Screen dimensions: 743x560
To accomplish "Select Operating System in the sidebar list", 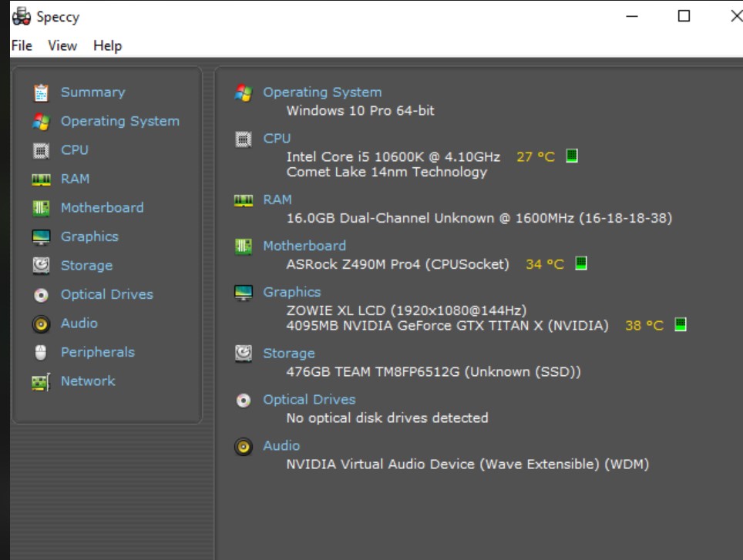I will pos(120,121).
